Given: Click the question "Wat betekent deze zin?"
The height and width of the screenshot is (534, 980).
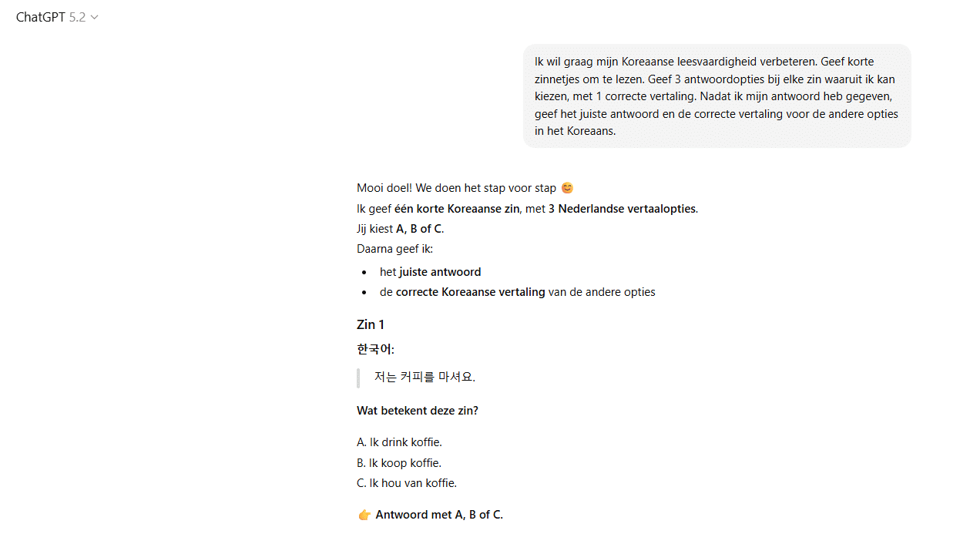Looking at the screenshot, I should [417, 410].
